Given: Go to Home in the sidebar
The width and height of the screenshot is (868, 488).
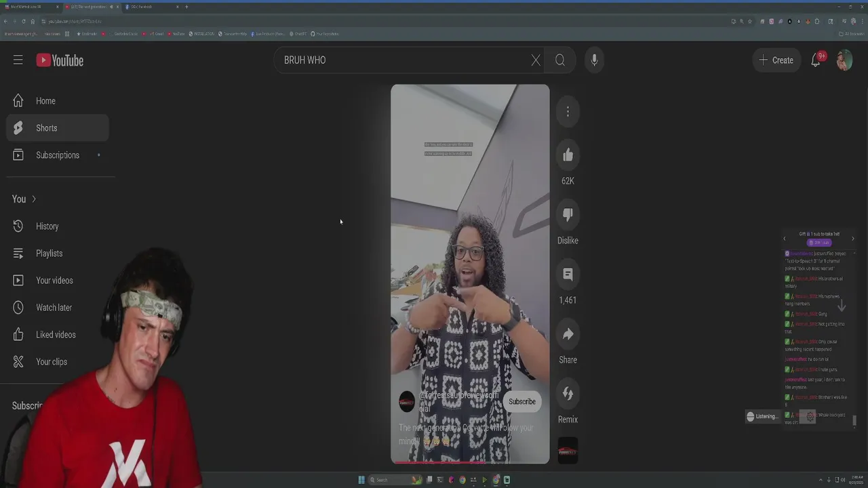Looking at the screenshot, I should (58, 101).
